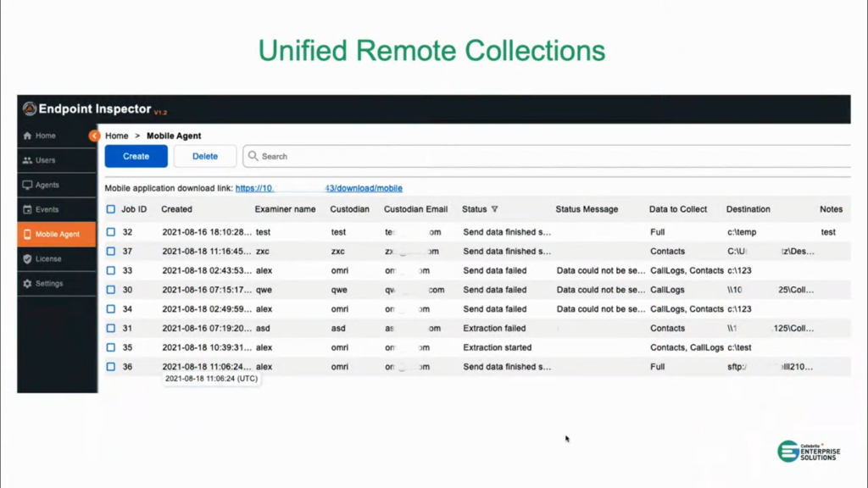Click note 'test' in job 32
Screen dimensions: 868x488
pos(828,232)
